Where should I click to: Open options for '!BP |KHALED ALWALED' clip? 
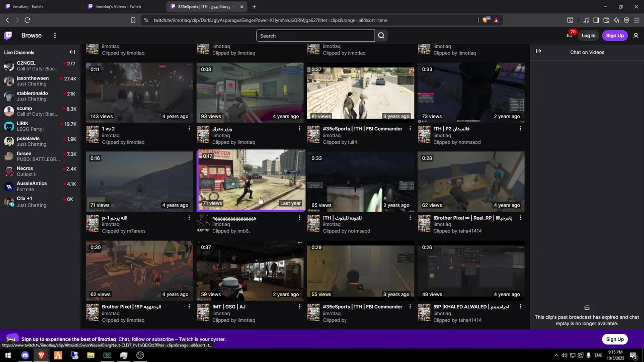520,307
